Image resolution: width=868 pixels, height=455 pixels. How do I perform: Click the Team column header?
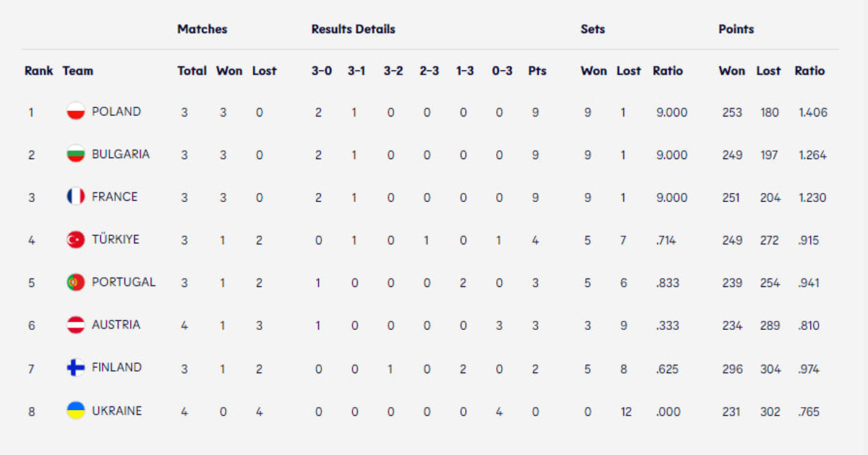coord(78,71)
